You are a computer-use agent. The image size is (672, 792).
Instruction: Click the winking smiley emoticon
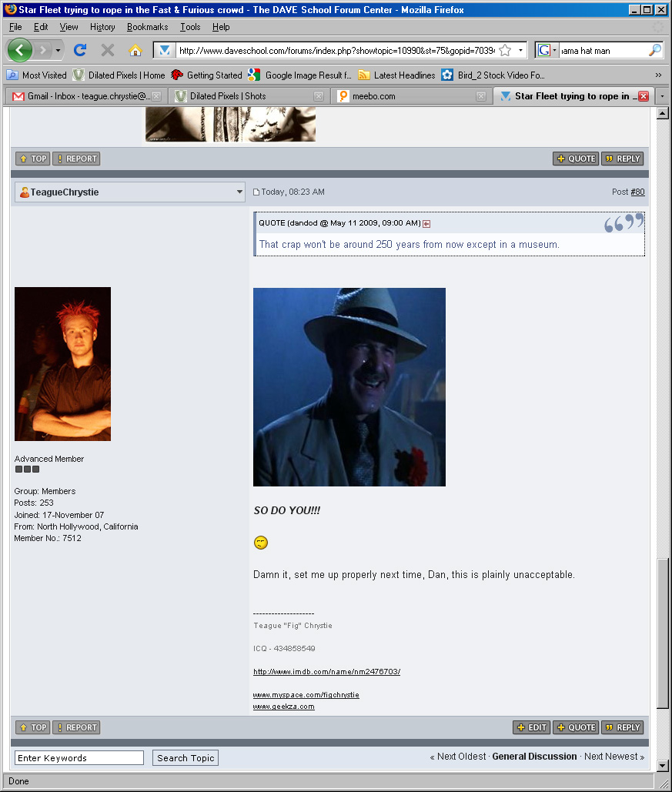pyautogui.click(x=261, y=543)
